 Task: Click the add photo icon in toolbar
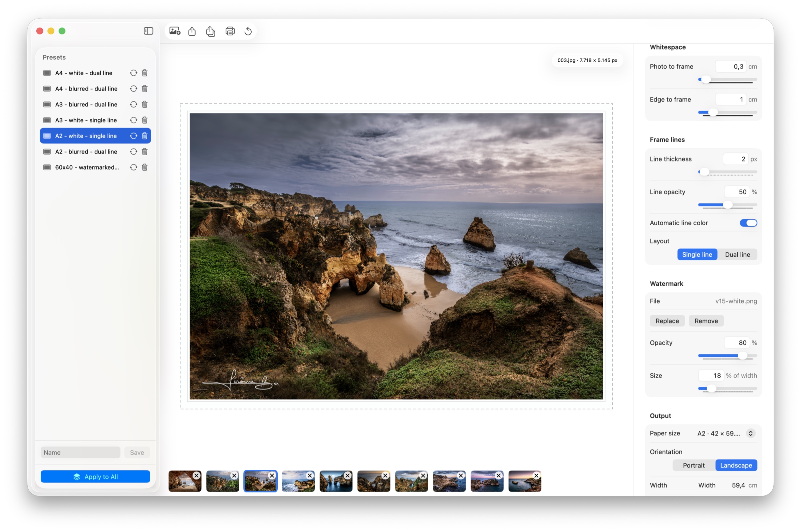175,31
